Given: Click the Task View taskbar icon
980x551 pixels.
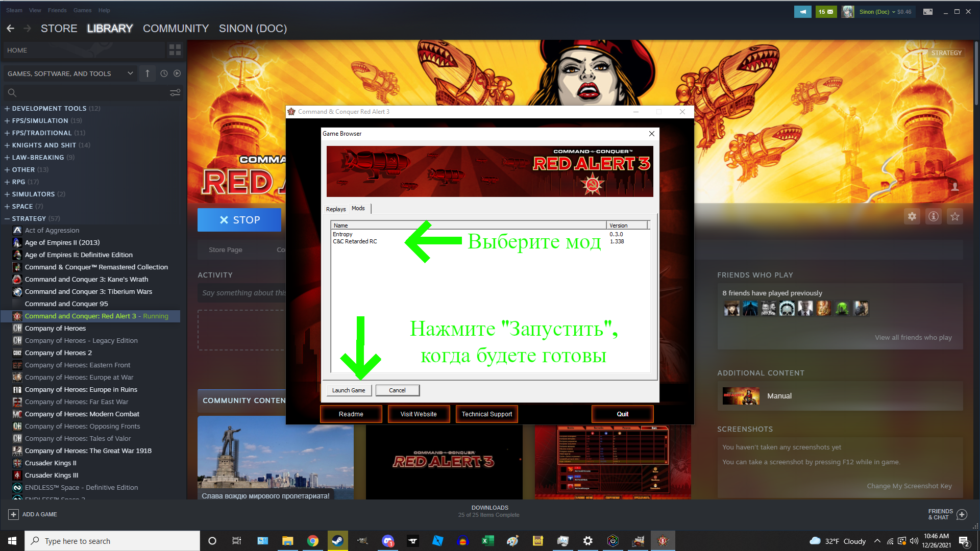Looking at the screenshot, I should pos(236,541).
